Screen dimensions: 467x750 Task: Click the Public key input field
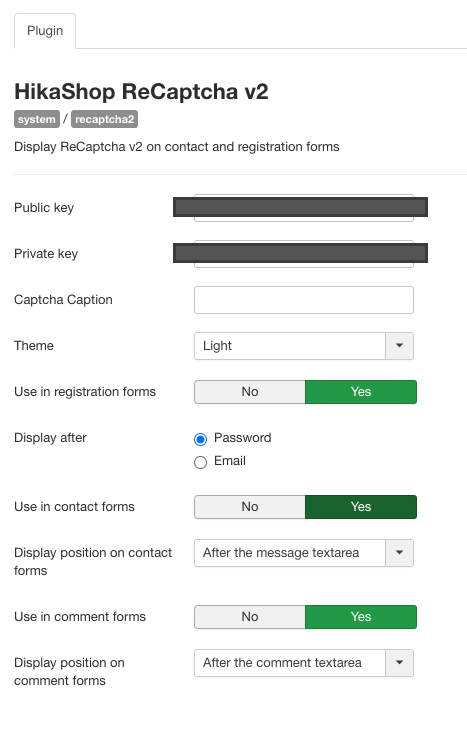coord(304,208)
